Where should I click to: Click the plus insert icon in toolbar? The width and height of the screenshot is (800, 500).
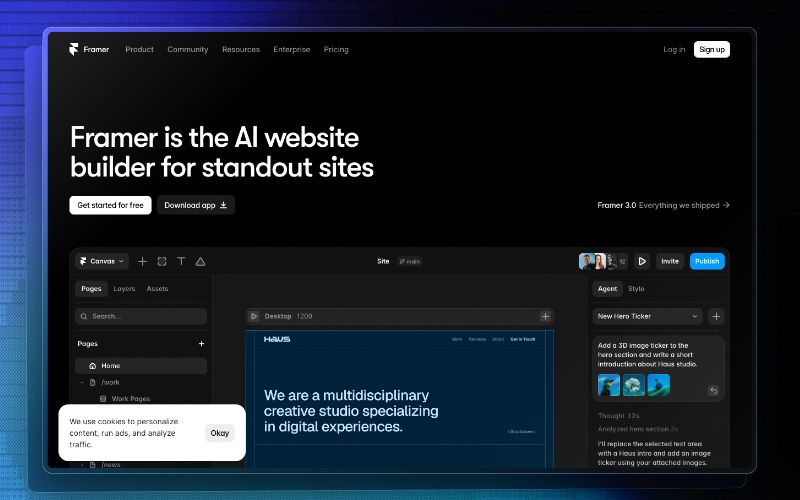(142, 261)
